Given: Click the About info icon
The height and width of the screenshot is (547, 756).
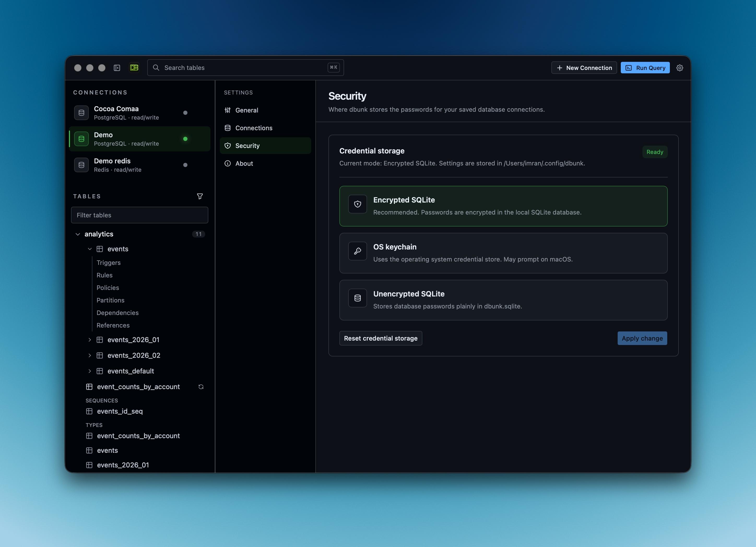Looking at the screenshot, I should pyautogui.click(x=228, y=163).
